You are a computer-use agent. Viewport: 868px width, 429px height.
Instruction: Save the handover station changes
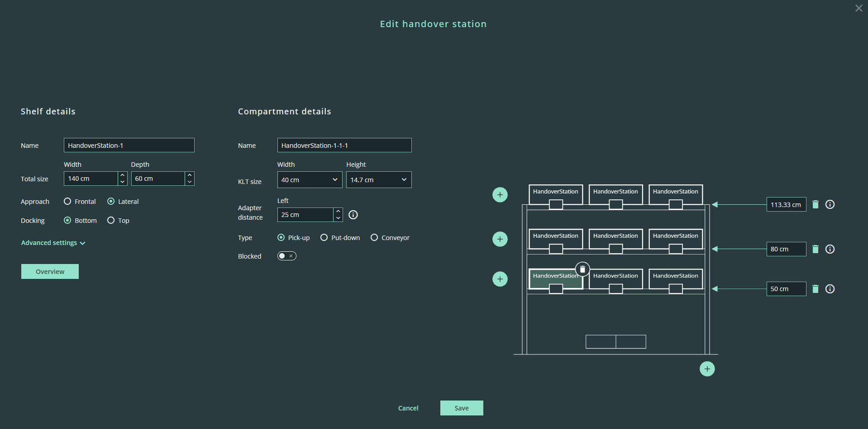click(x=461, y=408)
